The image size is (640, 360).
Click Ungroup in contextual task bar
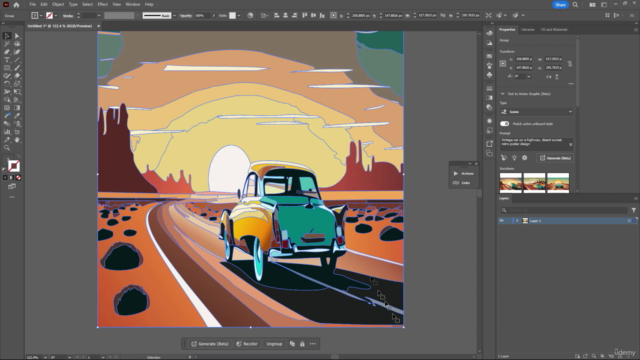(x=274, y=344)
